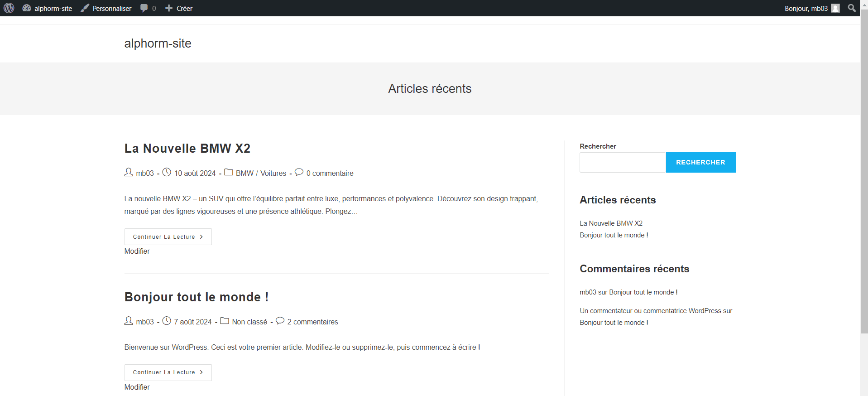
Task: Click the 10 août 2024 date text
Action: pyautogui.click(x=195, y=173)
